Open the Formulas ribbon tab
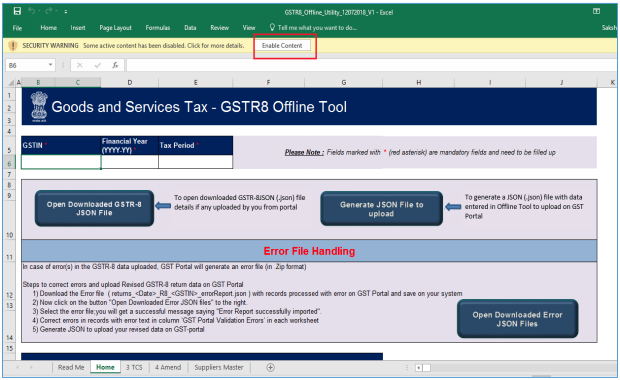Image resolution: width=620 pixels, height=380 pixels. [158, 28]
